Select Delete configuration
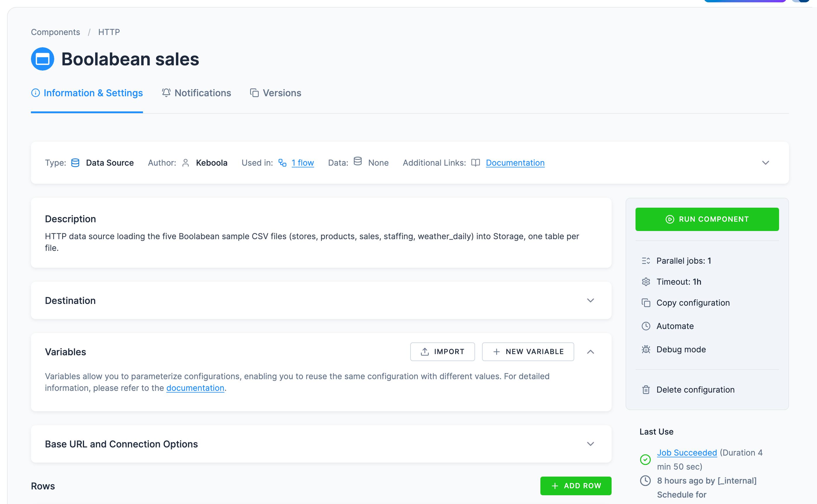Screen dimensions: 817x504 click(695, 390)
